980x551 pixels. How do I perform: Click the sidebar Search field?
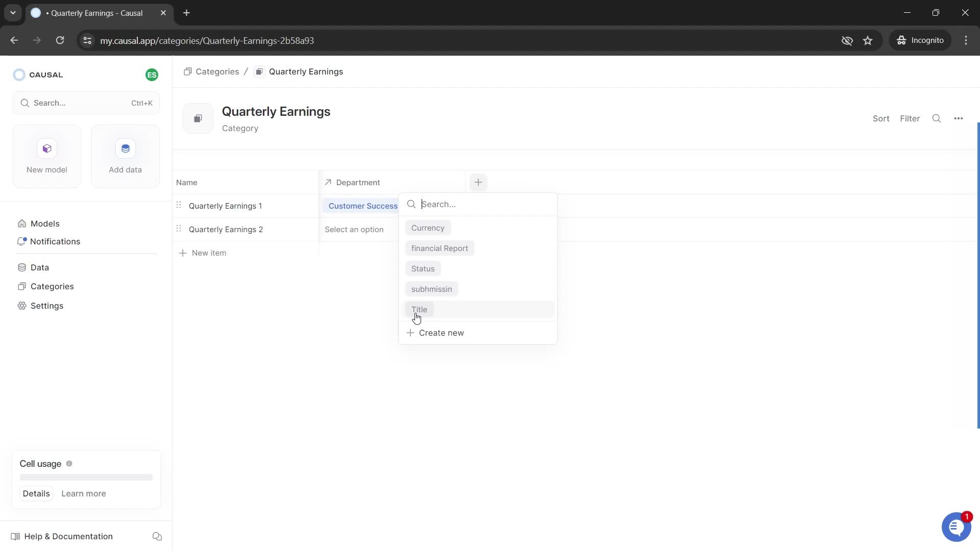(x=86, y=103)
